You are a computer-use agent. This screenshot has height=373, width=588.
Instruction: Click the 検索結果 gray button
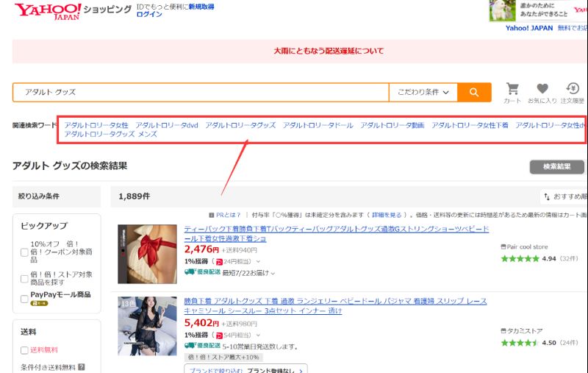(556, 167)
